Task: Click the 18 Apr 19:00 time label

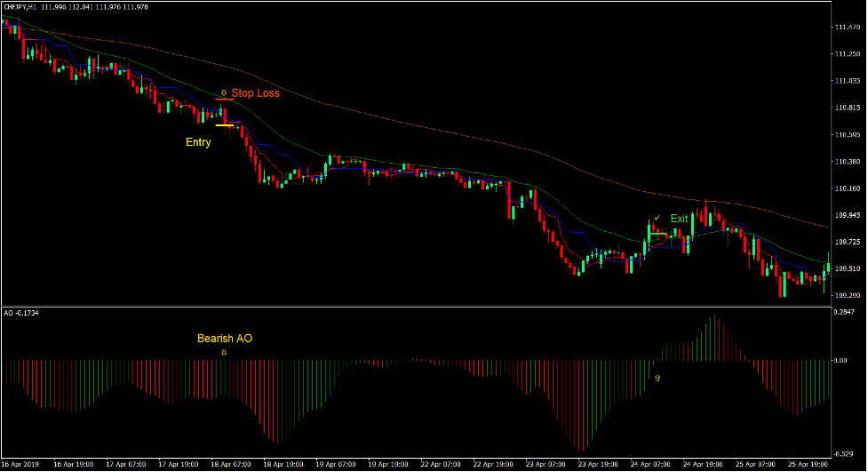Action: pos(283,464)
